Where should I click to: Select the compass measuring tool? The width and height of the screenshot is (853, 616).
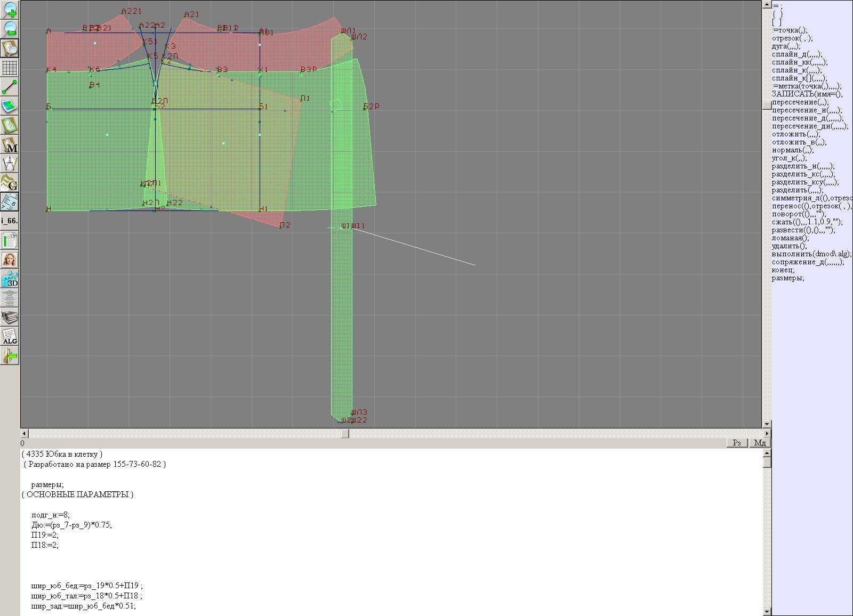coord(10,164)
